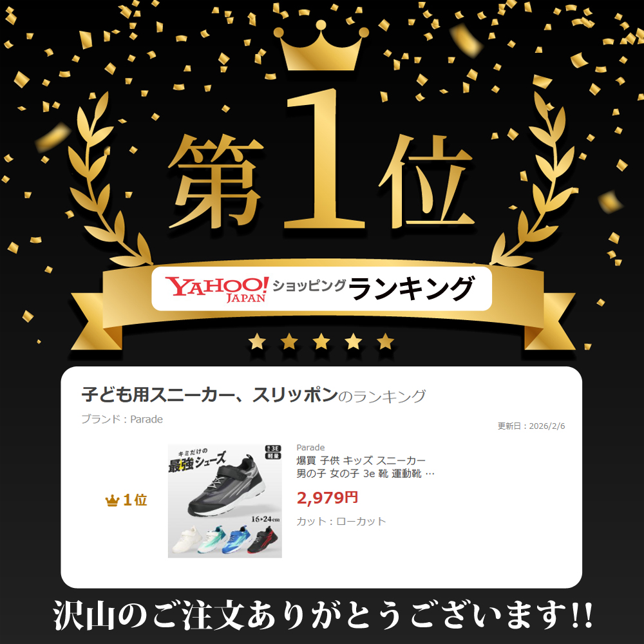Click the Yahoo! Japan logo
The width and height of the screenshot is (644, 644).
pyautogui.click(x=217, y=289)
